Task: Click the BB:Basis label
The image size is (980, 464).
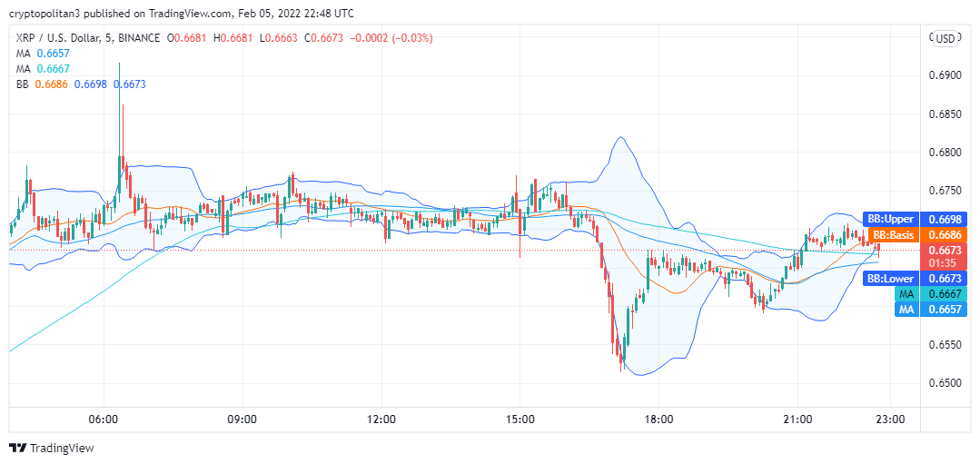Action: click(893, 235)
